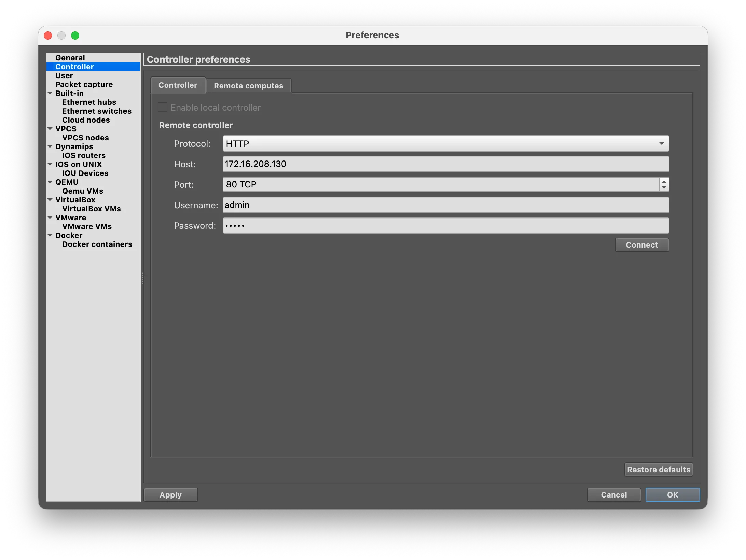Image resolution: width=746 pixels, height=560 pixels.
Task: Select the Controller tab
Action: pyautogui.click(x=178, y=85)
